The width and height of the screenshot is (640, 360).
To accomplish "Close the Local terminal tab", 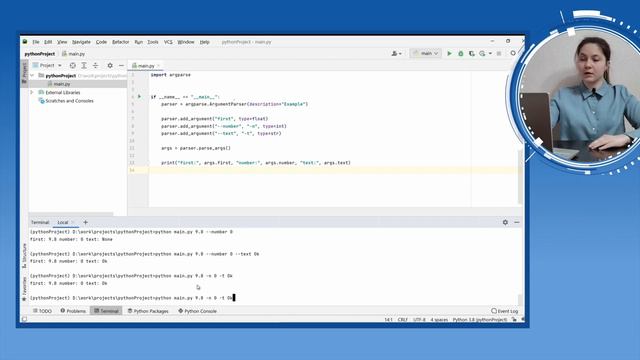I will click(x=73, y=222).
